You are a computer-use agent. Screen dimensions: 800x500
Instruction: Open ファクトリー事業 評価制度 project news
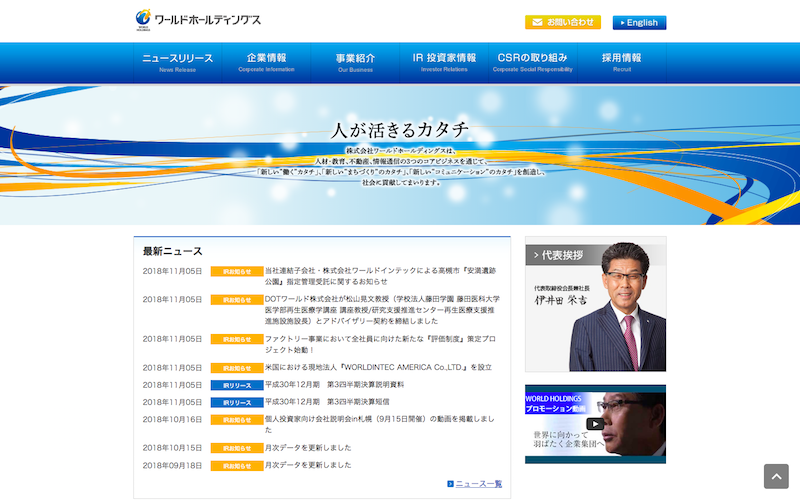[x=380, y=344]
